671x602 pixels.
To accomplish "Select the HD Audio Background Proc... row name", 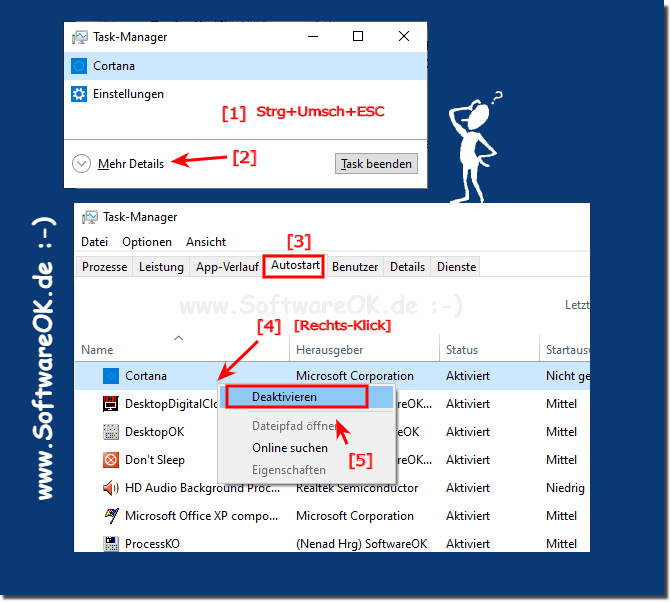I will 202,488.
